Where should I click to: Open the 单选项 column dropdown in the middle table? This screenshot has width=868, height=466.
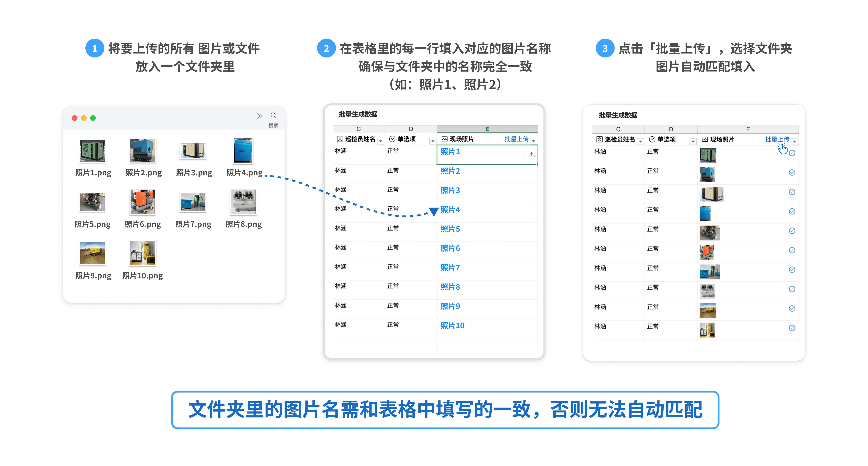tap(433, 141)
